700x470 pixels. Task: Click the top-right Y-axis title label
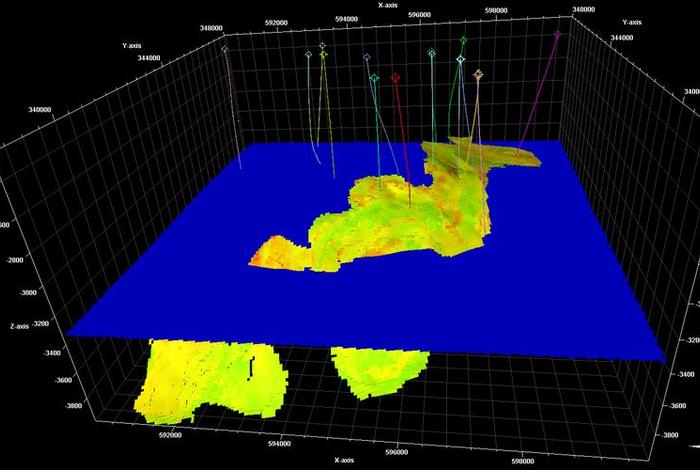click(631, 22)
